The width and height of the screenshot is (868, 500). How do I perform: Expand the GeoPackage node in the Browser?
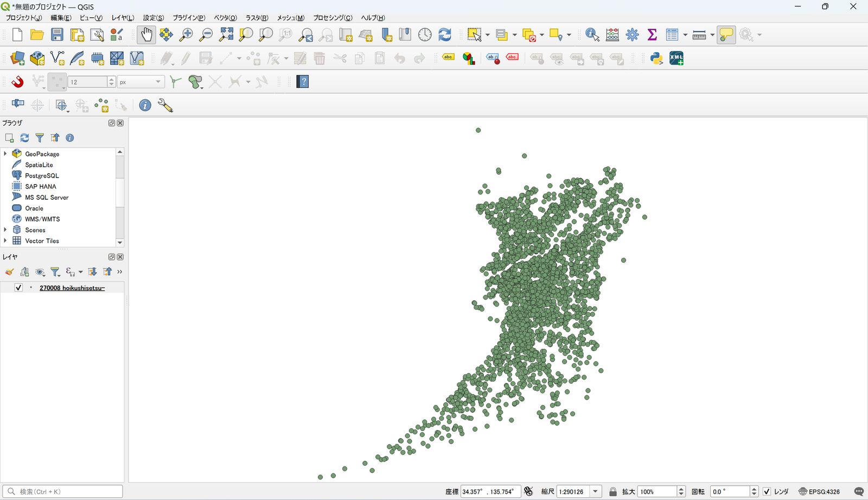point(5,154)
